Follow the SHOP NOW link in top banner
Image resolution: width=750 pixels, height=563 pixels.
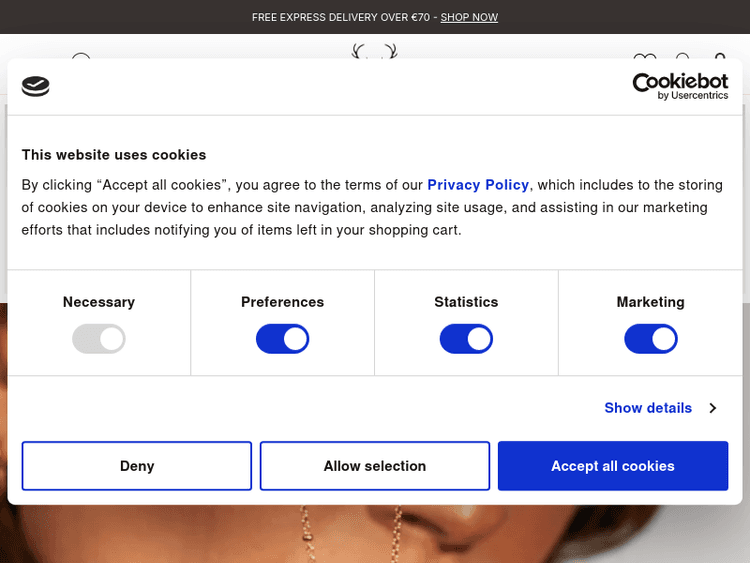[469, 17]
